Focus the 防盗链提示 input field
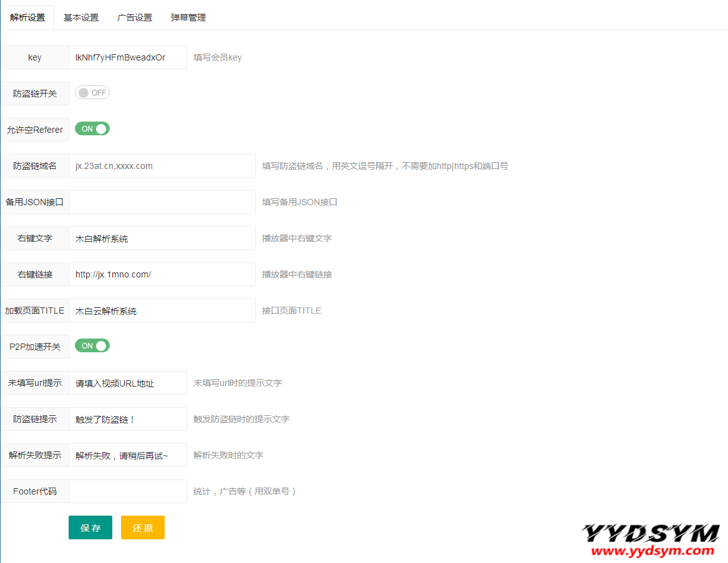This screenshot has width=728, height=563. click(127, 419)
